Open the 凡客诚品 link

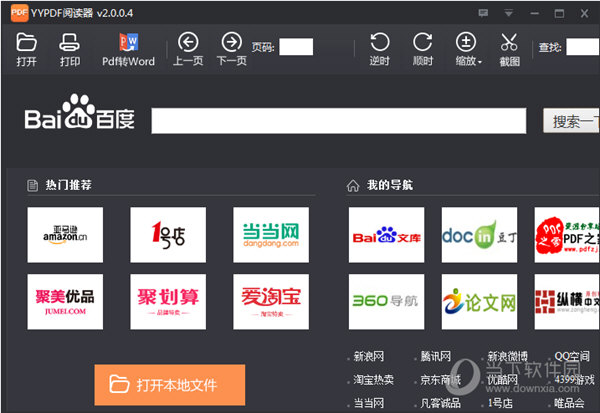pos(440,403)
